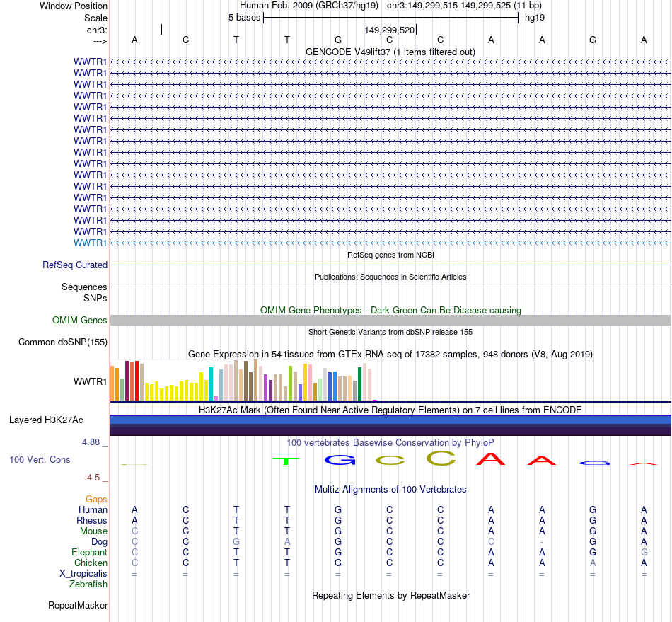Click the Chicken species label

click(x=91, y=563)
